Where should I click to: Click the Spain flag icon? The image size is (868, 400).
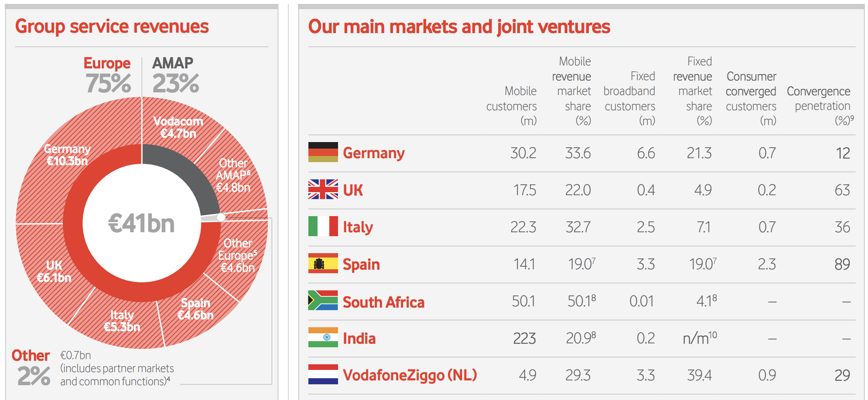323,263
